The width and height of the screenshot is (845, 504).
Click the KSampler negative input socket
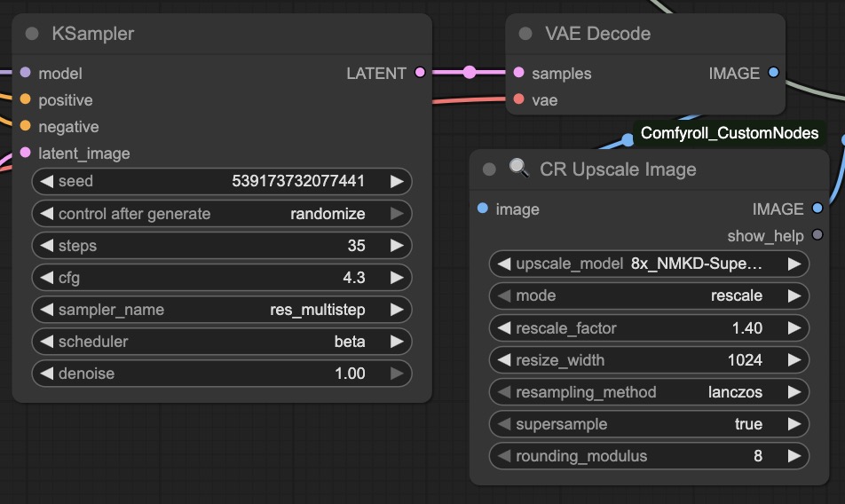click(26, 126)
